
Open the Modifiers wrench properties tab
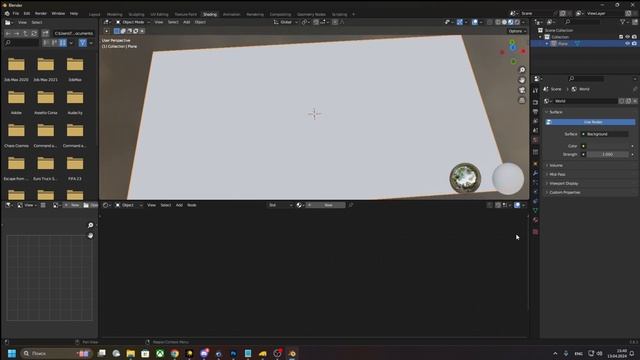(x=536, y=173)
